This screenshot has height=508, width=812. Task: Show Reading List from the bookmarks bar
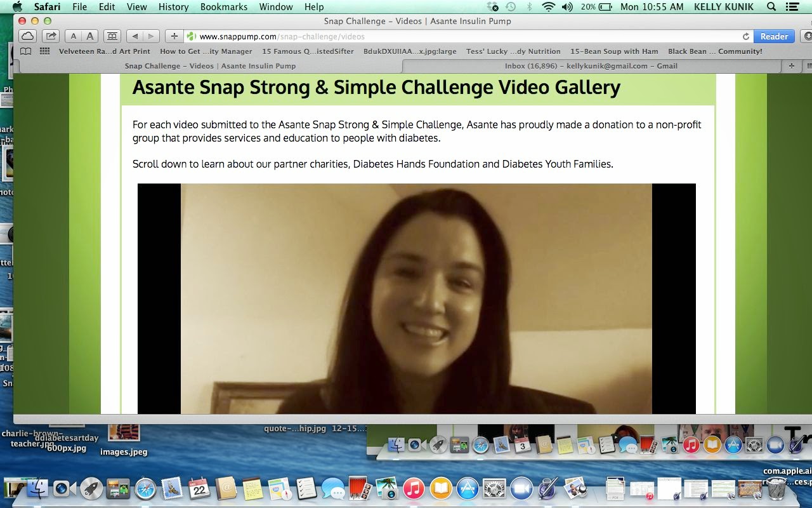click(26, 51)
